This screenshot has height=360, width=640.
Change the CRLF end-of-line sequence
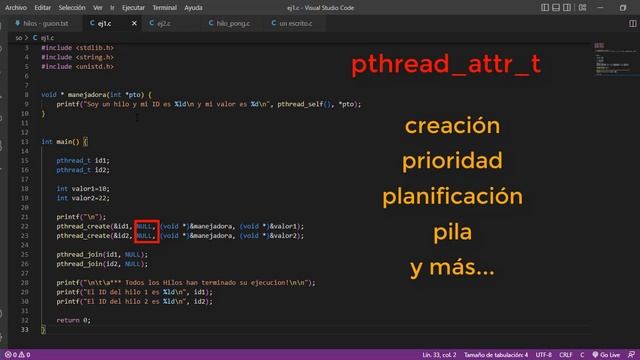(x=566, y=355)
